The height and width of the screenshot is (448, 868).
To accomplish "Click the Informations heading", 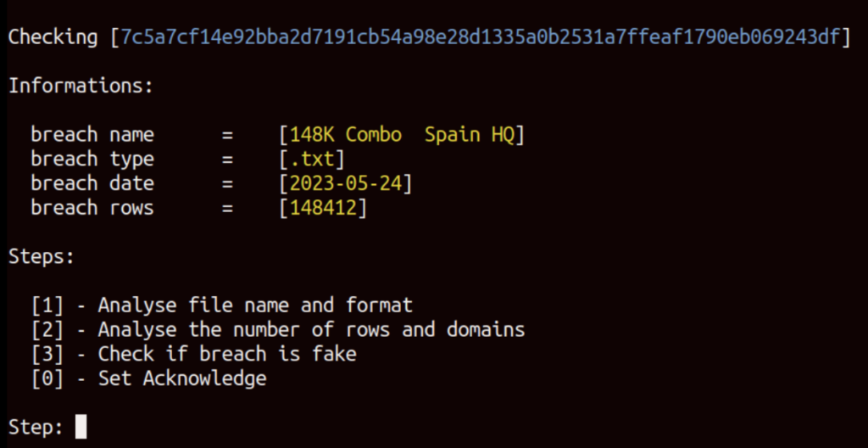I will (81, 86).
